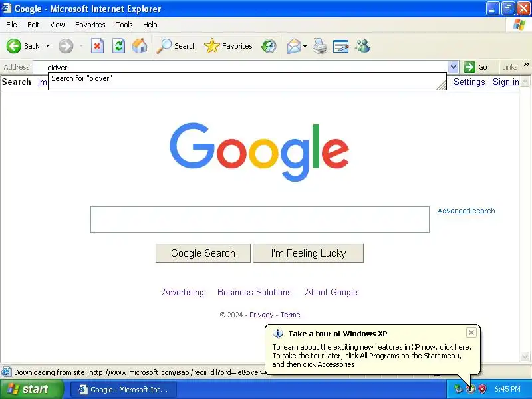The height and width of the screenshot is (399, 532).
Task: Open Messenger with the people icon
Action: (362, 46)
